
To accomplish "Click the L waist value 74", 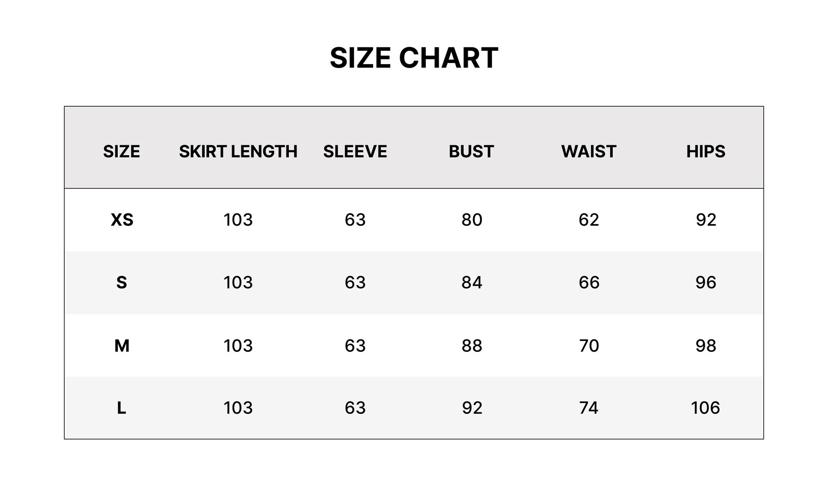I will (589, 408).
